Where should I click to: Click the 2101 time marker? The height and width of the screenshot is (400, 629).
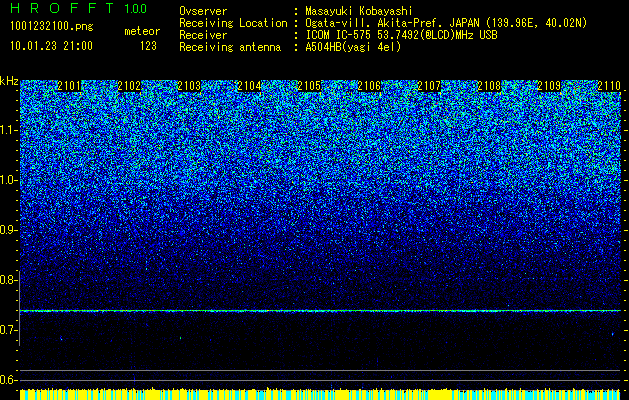click(69, 86)
